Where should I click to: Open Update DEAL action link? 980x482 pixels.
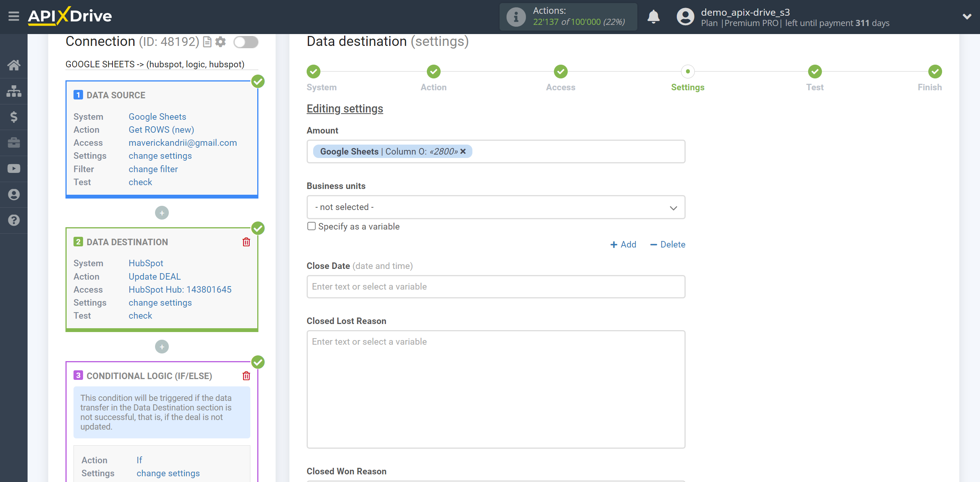(155, 277)
